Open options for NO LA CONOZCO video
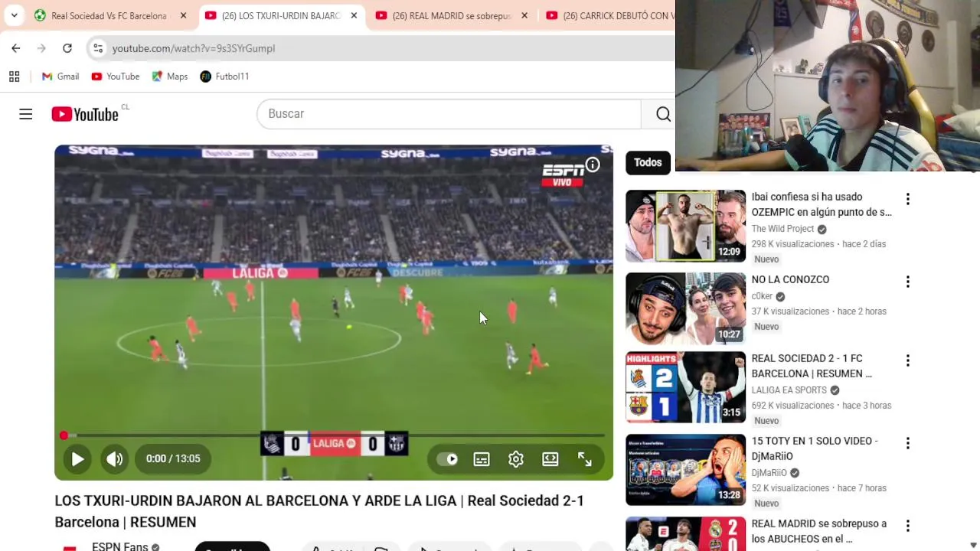The width and height of the screenshot is (980, 551). pos(908,282)
